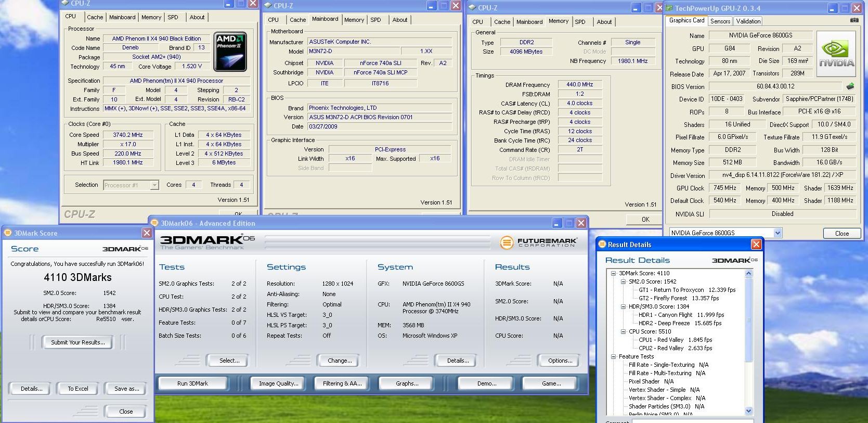Screen dimensions: 868x423
Task: Select the Graphics Card tab in GPU-Z
Action: pos(686,20)
